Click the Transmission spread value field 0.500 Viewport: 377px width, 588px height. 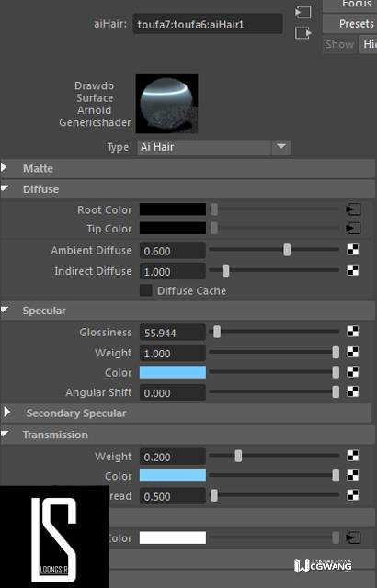coord(173,496)
